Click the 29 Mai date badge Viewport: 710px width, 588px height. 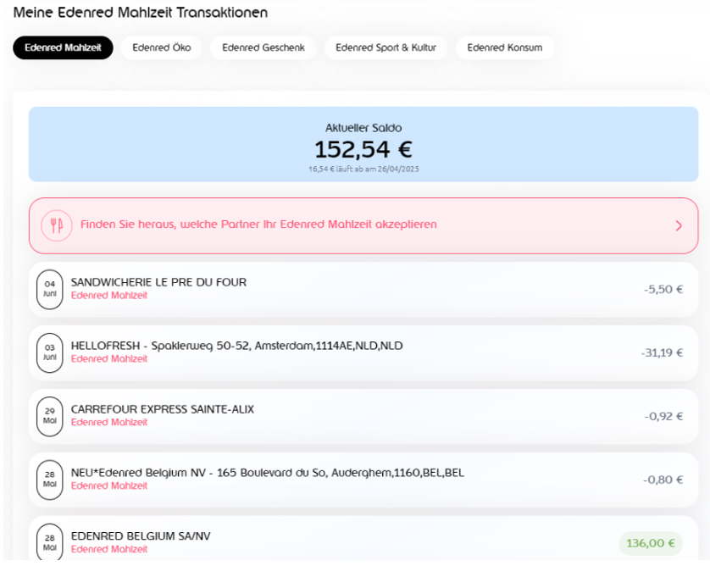point(50,416)
